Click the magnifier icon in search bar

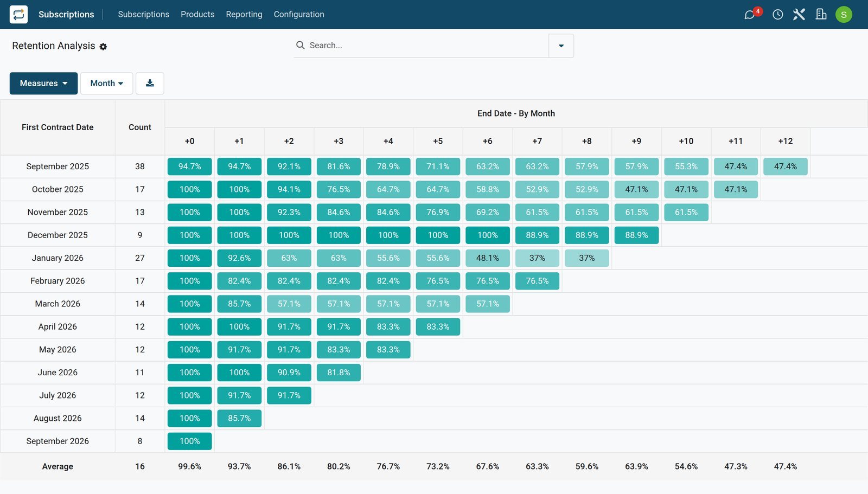tap(300, 45)
